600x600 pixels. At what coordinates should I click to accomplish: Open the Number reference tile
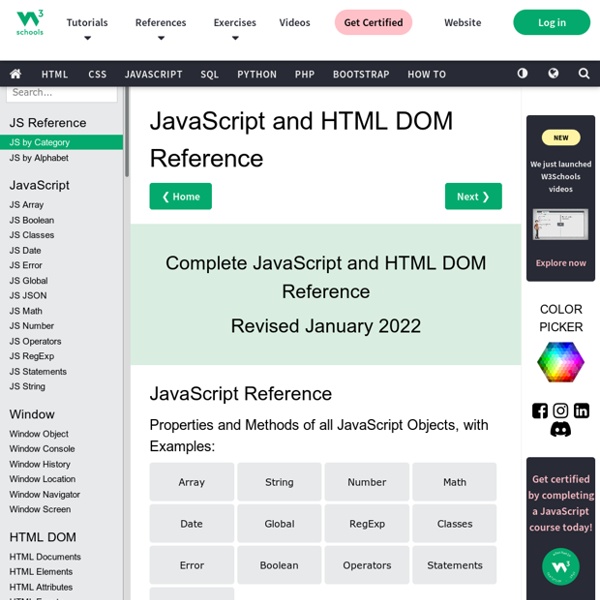point(367,482)
